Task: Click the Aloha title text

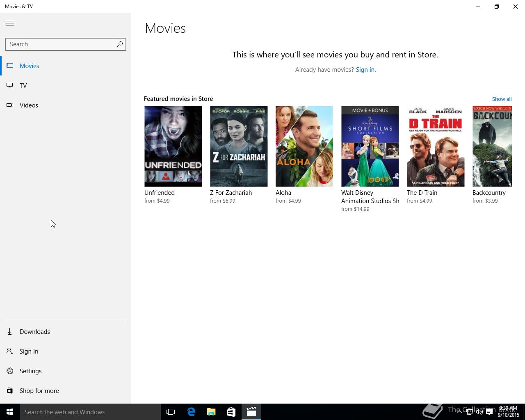Action: point(283,193)
